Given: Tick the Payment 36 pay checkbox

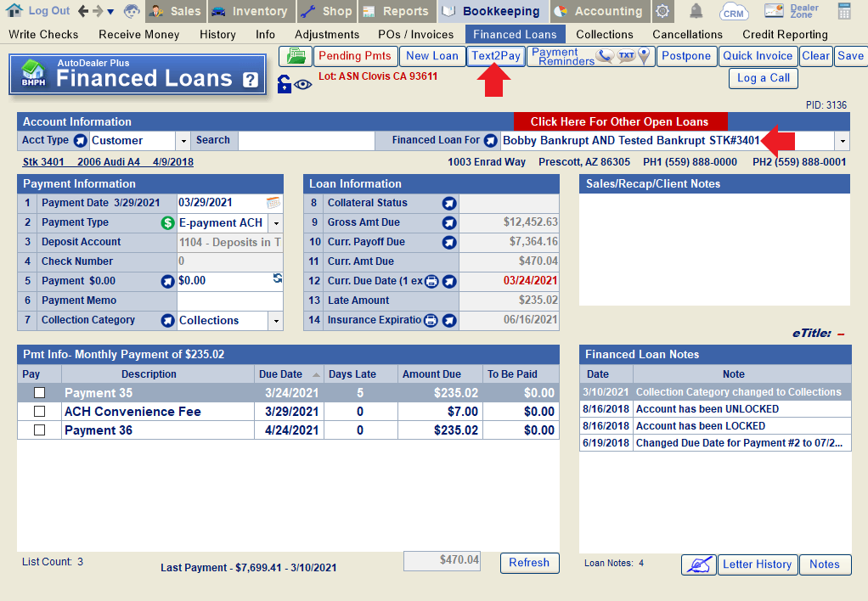Looking at the screenshot, I should coord(39,430).
